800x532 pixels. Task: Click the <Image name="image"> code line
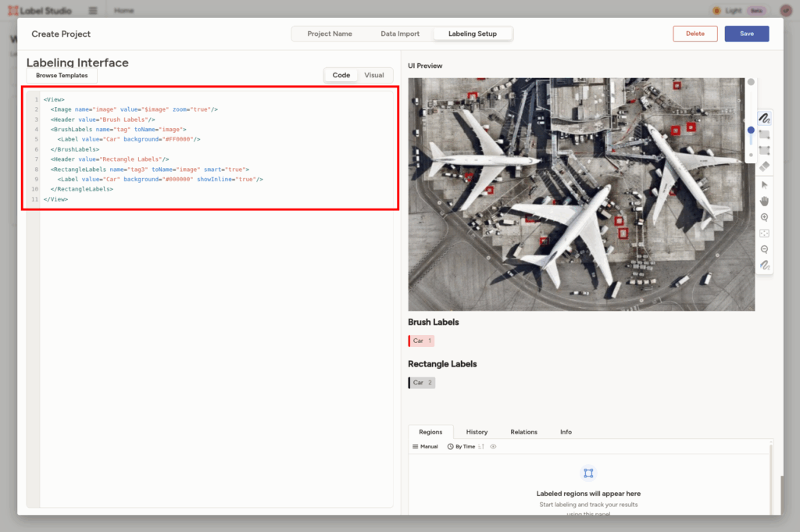[134, 109]
